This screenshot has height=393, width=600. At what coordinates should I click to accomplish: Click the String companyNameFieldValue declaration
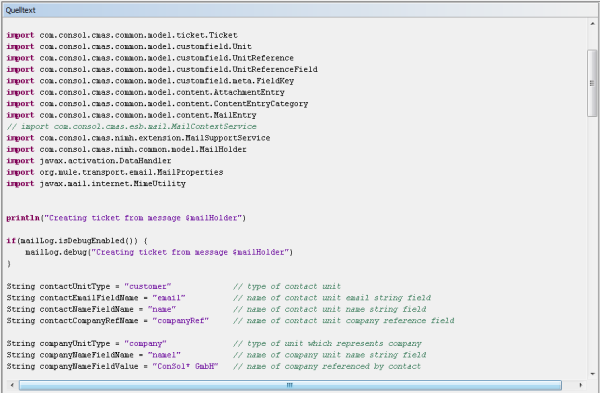coord(112,367)
